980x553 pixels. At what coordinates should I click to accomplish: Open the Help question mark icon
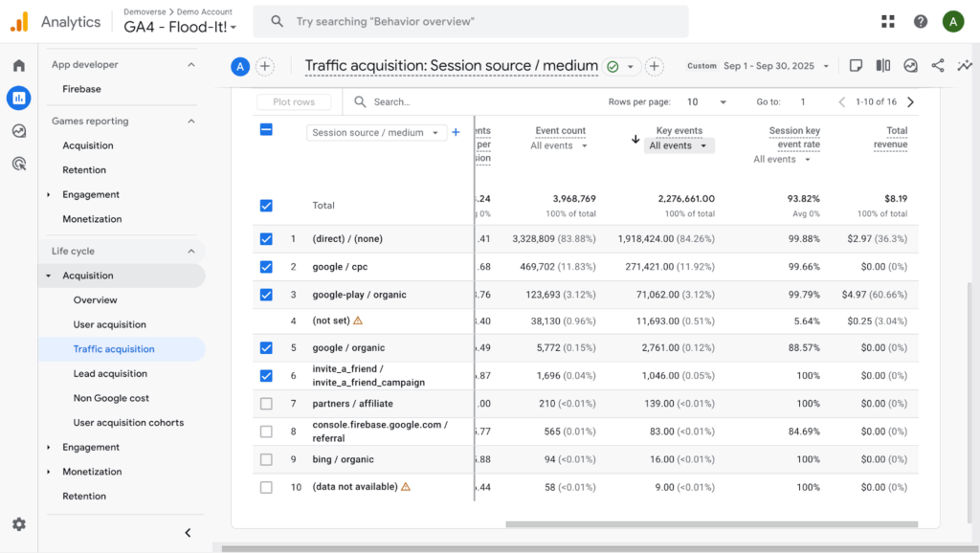pos(920,21)
